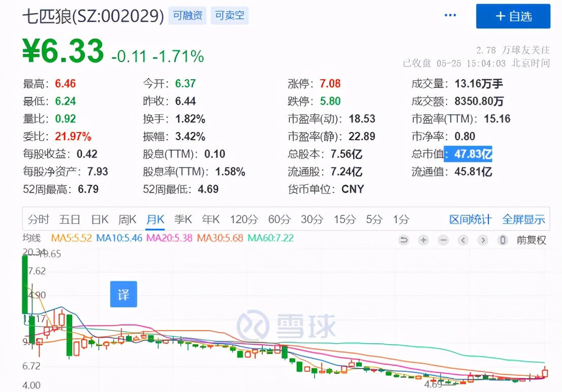This screenshot has height=392, width=562.
Task: Click the undo chart action icon
Action: click(x=403, y=240)
